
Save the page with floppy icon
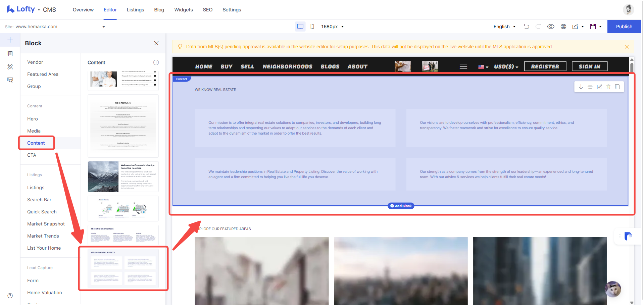(x=593, y=27)
